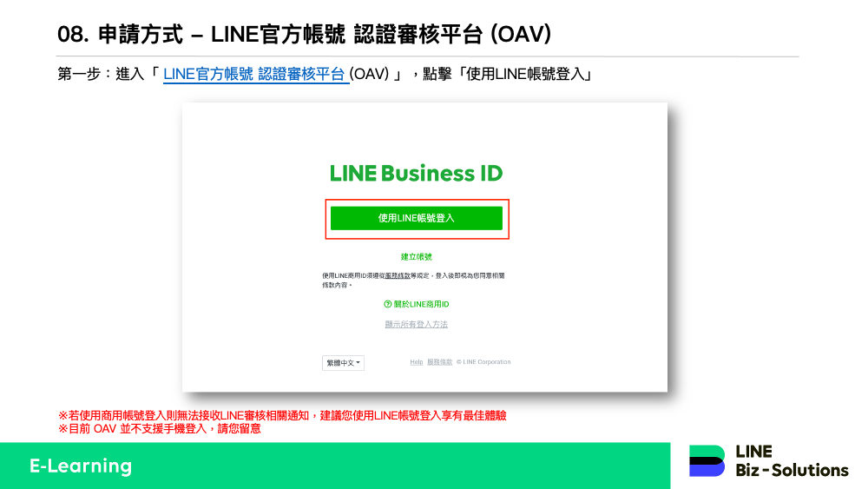Open 服務條款 link inside the consent paragraph
868x489 pixels.
pyautogui.click(x=398, y=276)
